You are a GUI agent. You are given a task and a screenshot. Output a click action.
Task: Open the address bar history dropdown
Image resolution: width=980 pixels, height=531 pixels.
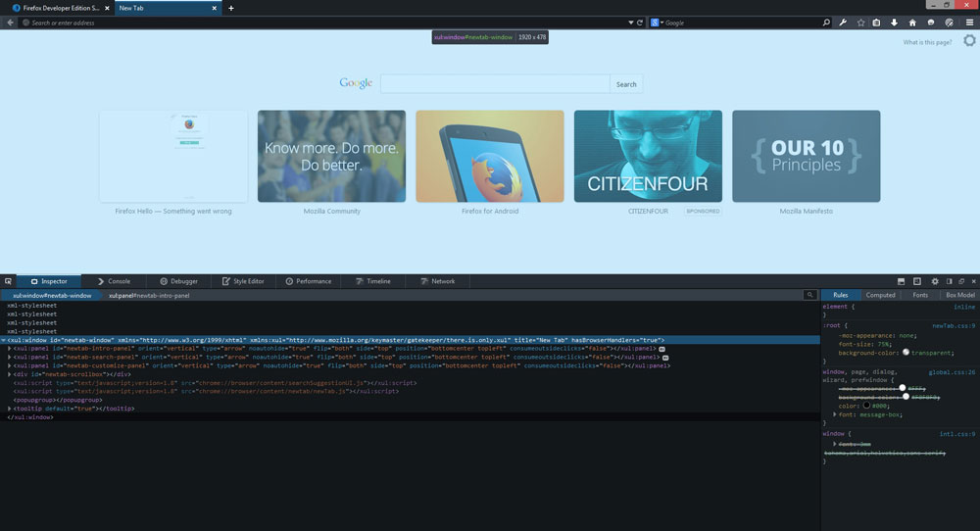(630, 23)
